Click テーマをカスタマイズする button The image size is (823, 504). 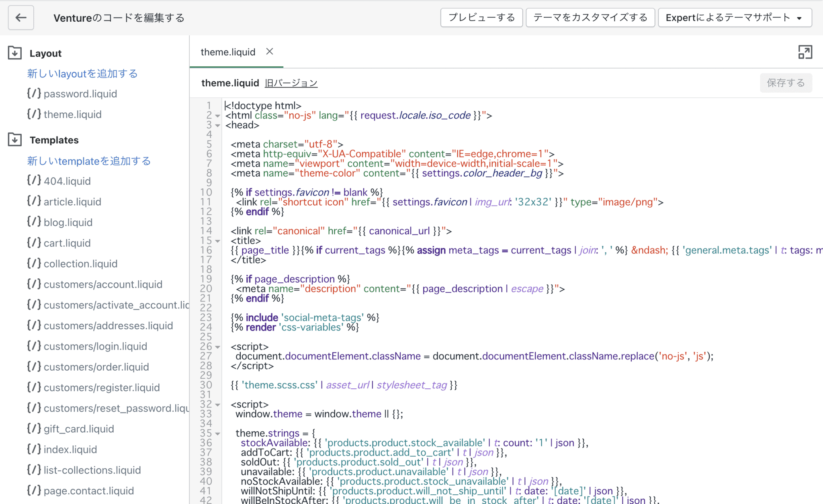pos(590,18)
